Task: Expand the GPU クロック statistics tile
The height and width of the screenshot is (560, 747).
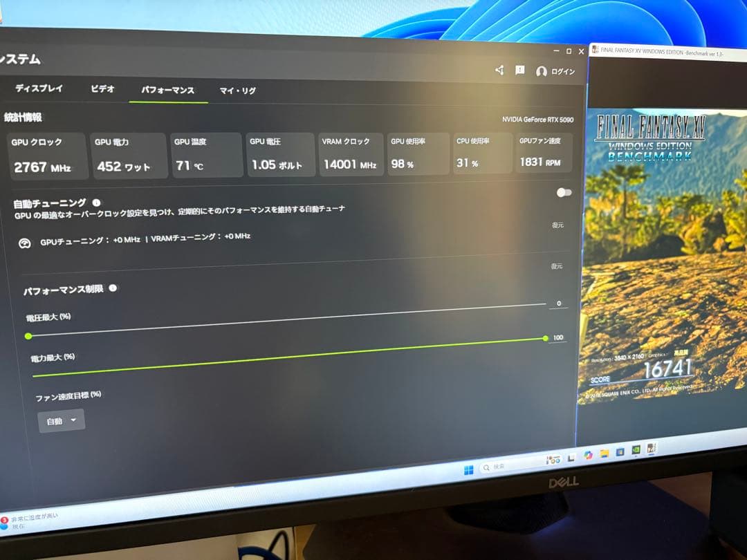Action: coord(47,155)
